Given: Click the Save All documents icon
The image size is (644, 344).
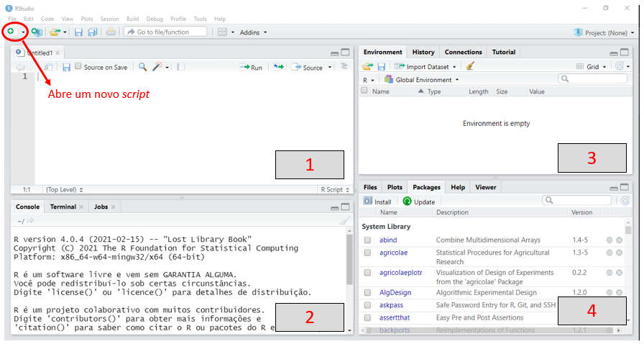Looking at the screenshot, I should coord(93,32).
